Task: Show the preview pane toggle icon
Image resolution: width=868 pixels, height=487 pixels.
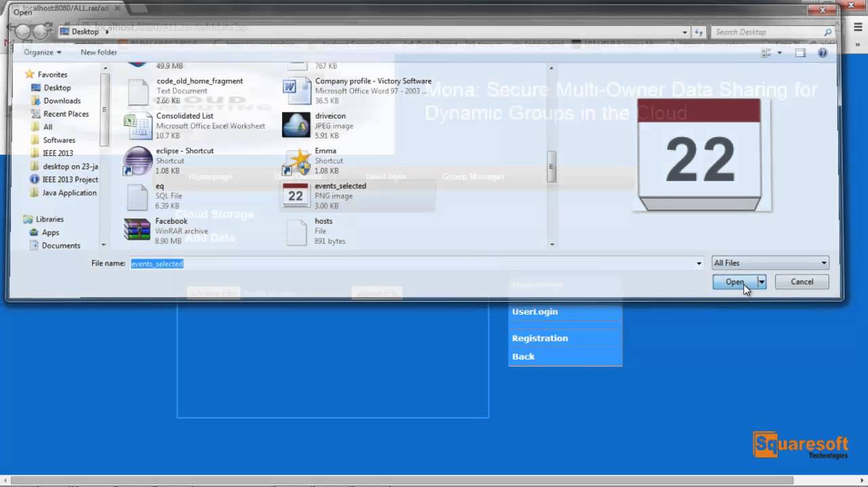Action: (x=800, y=52)
